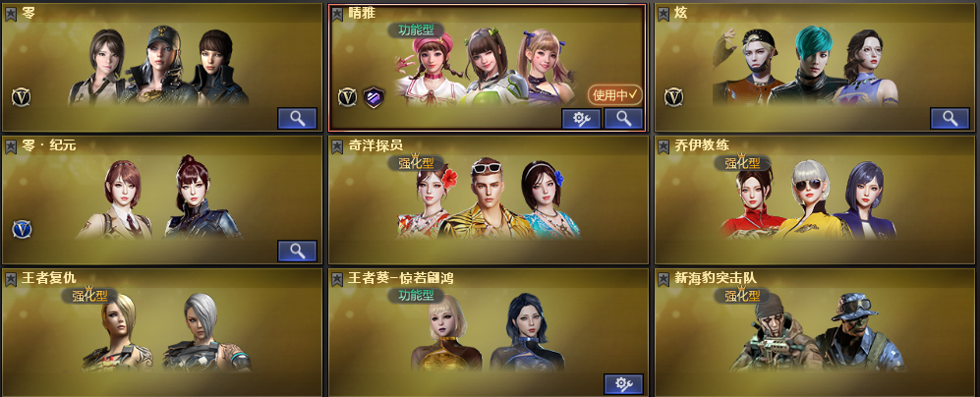980x397 pixels.
Task: Click V badge on 炫 card
Action: coord(673,97)
